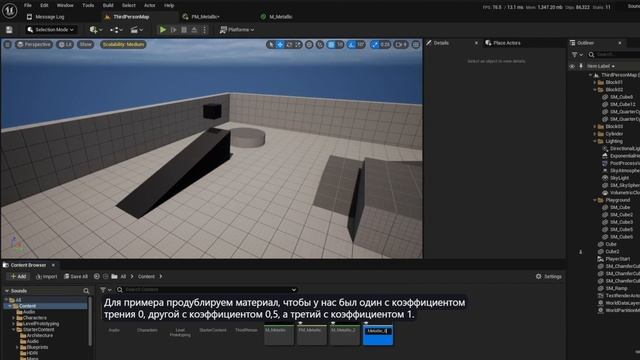Click the folder tree search magnifier icon
This screenshot has width=640, height=360.
coord(86,291)
